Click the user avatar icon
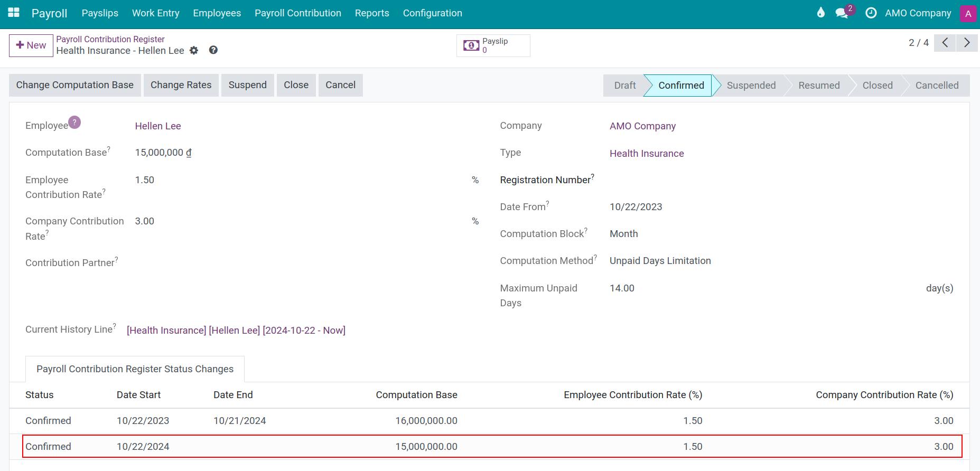 (x=968, y=14)
